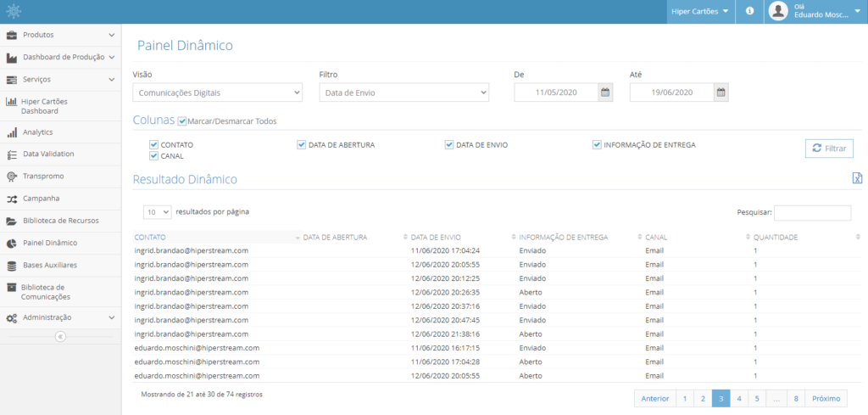Open Bases Auxiliares from the sidebar
Screen dimensions: 868x415
(x=61, y=266)
